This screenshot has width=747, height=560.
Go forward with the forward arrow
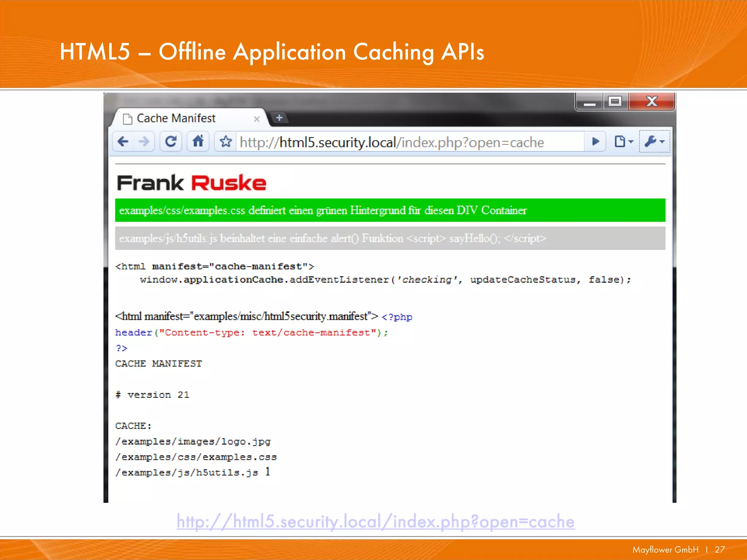(x=144, y=141)
